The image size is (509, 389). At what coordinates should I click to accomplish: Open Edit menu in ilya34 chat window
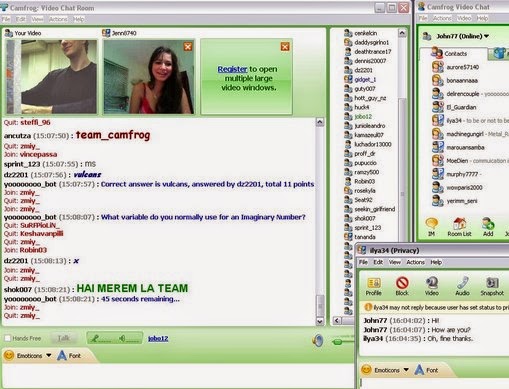point(378,262)
